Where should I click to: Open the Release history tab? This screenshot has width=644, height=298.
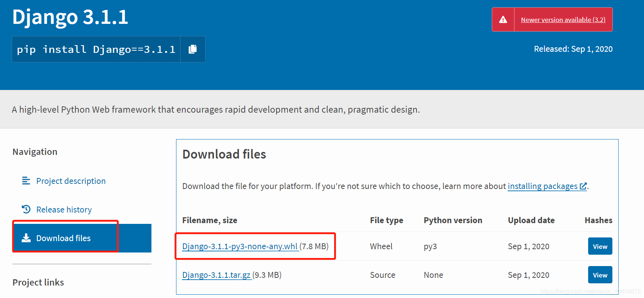[64, 210]
